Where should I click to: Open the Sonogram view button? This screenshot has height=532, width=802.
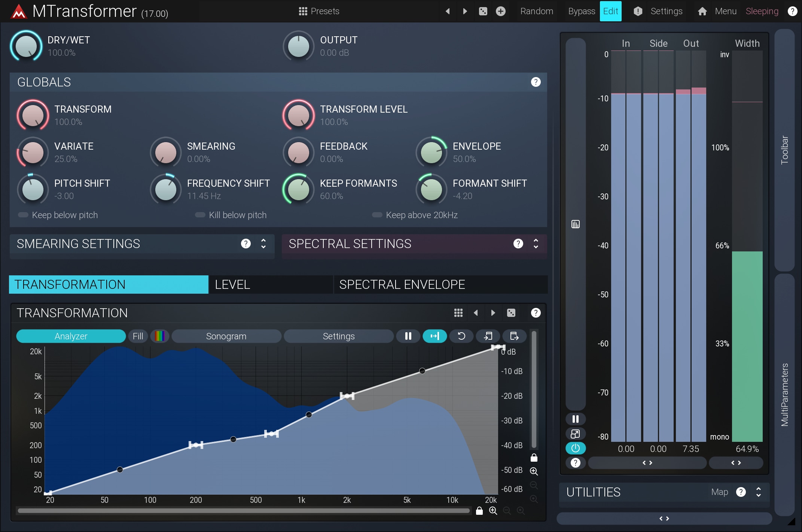pyautogui.click(x=226, y=336)
